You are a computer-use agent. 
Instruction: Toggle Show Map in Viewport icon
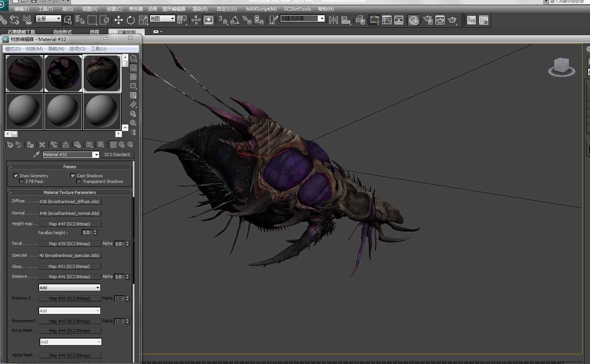101,145
